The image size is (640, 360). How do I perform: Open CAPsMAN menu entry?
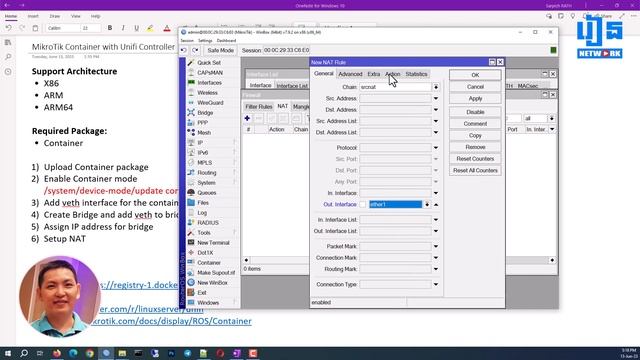point(210,73)
